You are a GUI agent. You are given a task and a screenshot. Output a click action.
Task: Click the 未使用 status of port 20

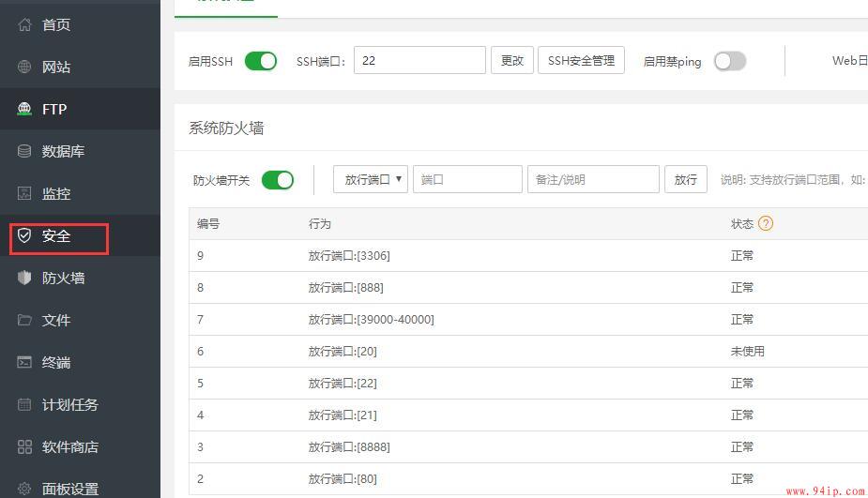coord(747,352)
